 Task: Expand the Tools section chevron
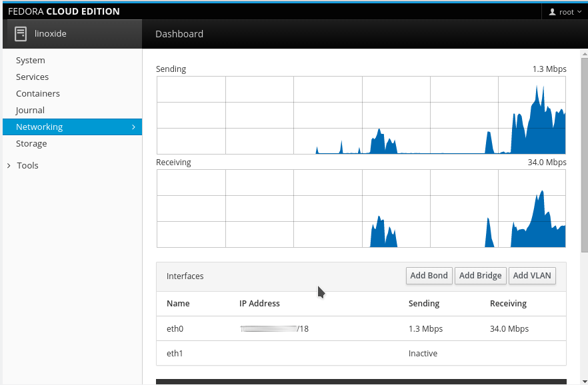pyautogui.click(x=9, y=166)
